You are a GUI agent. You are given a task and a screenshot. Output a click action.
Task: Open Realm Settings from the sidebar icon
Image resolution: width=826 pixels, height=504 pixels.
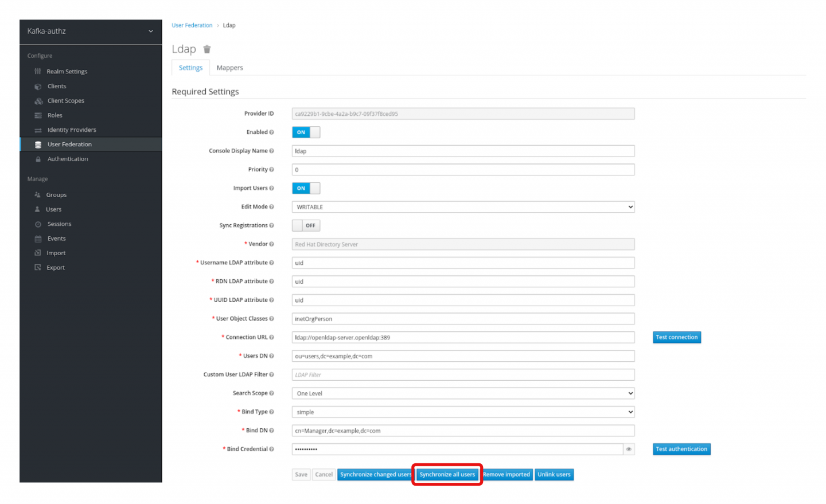click(38, 72)
